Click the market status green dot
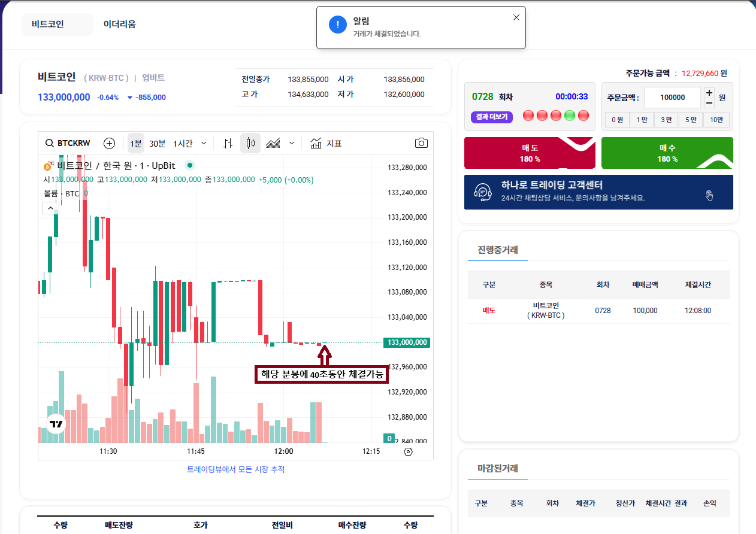This screenshot has width=756, height=534. [190, 165]
